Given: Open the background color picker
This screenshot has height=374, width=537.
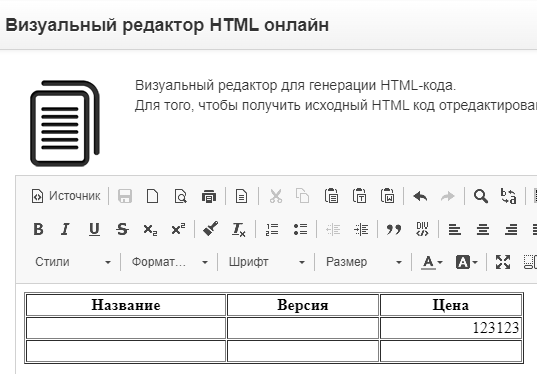Looking at the screenshot, I should pos(466,262).
